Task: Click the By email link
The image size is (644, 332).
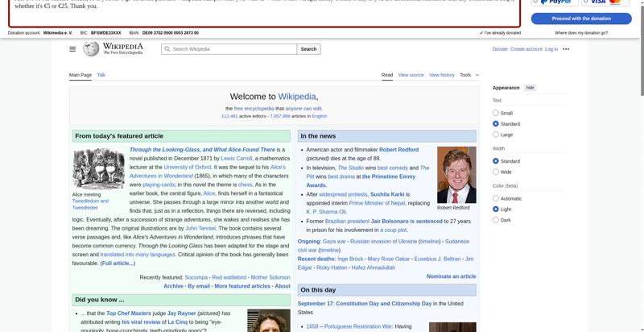Action: pyautogui.click(x=199, y=286)
